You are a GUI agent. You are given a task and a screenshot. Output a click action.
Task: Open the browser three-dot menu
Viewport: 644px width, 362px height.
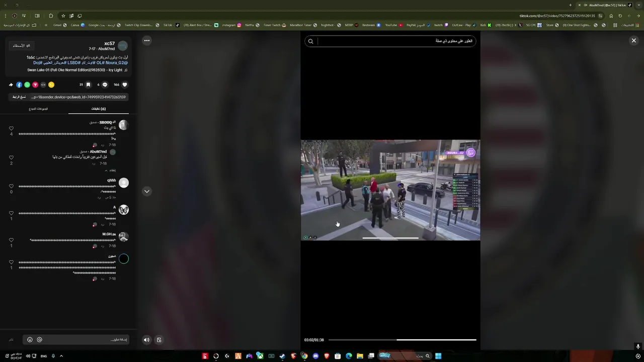pyautogui.click(x=5, y=16)
